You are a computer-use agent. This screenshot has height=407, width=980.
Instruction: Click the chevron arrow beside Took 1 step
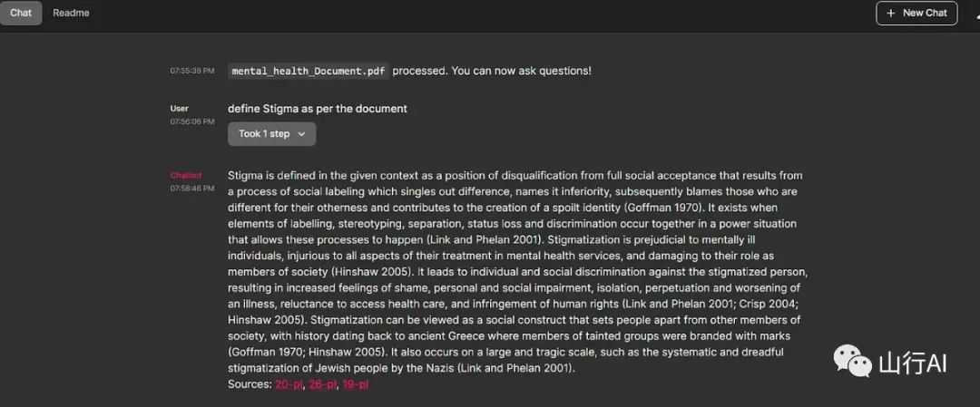pyautogui.click(x=301, y=134)
